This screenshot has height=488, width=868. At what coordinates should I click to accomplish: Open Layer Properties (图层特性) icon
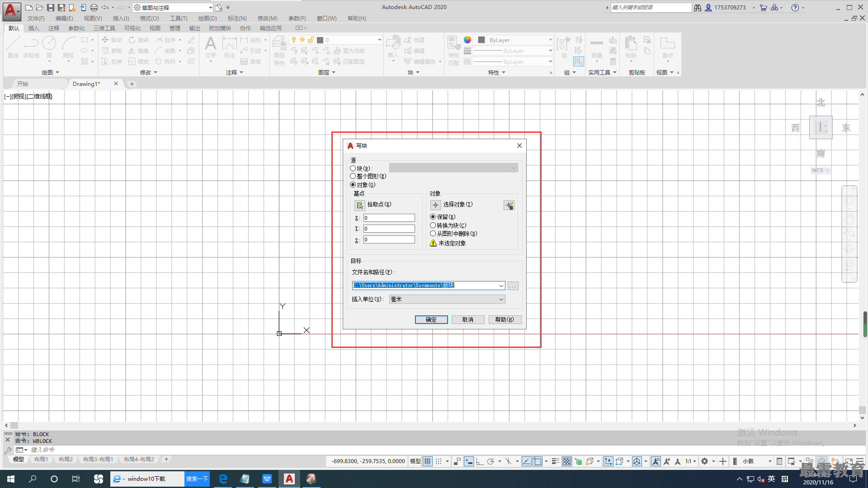click(279, 50)
